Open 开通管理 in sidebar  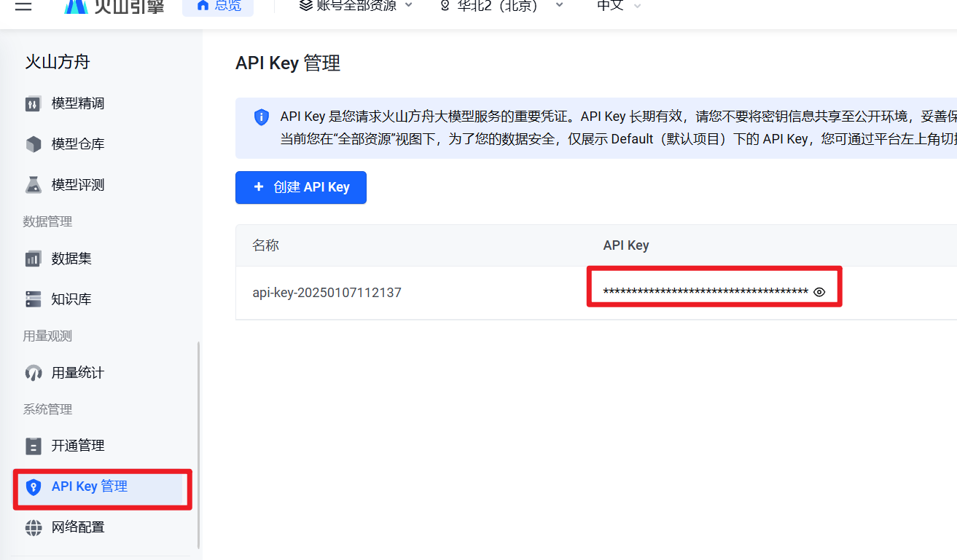coord(78,446)
